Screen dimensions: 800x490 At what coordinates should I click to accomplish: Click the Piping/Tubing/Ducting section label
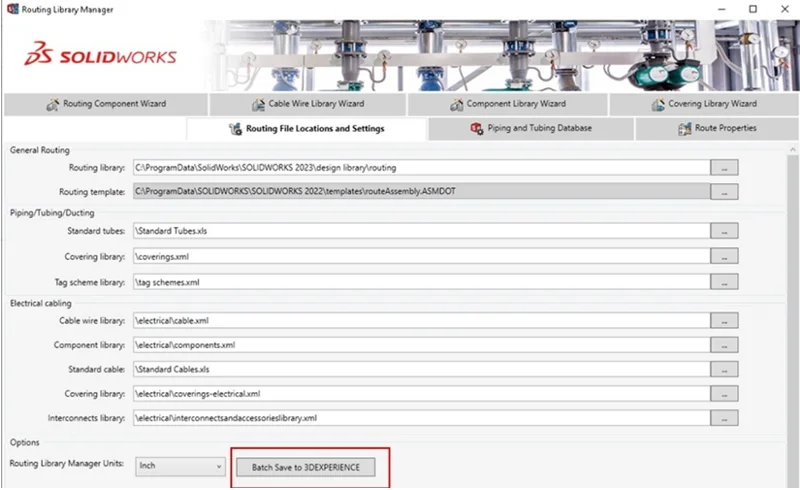(52, 213)
